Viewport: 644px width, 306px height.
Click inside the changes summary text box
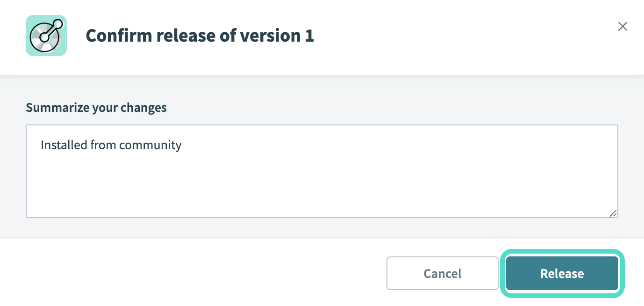[322, 171]
